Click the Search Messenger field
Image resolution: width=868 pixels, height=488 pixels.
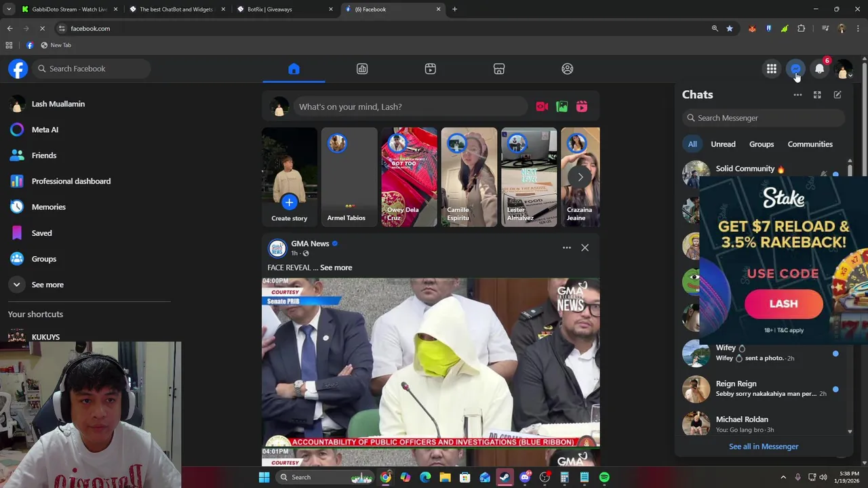[764, 118]
